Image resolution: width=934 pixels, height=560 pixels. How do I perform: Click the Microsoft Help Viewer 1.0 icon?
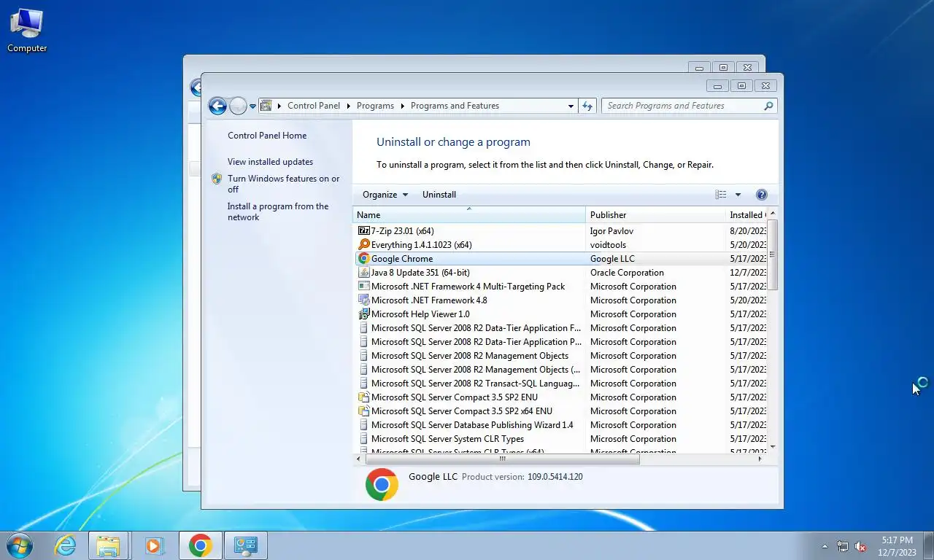point(364,314)
